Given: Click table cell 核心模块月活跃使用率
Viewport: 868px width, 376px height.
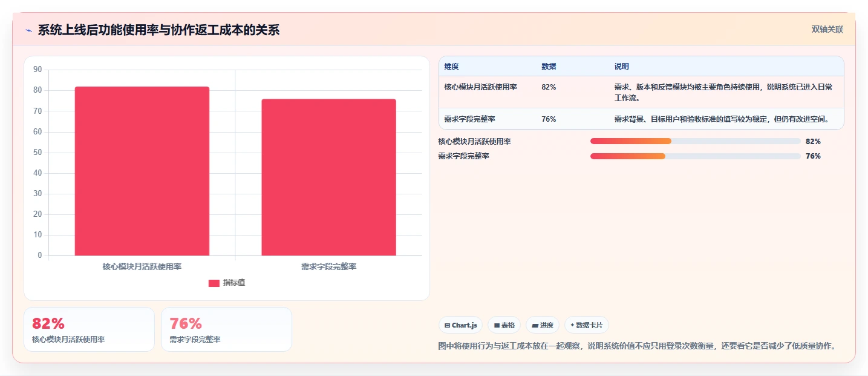Looking at the screenshot, I should point(480,87).
